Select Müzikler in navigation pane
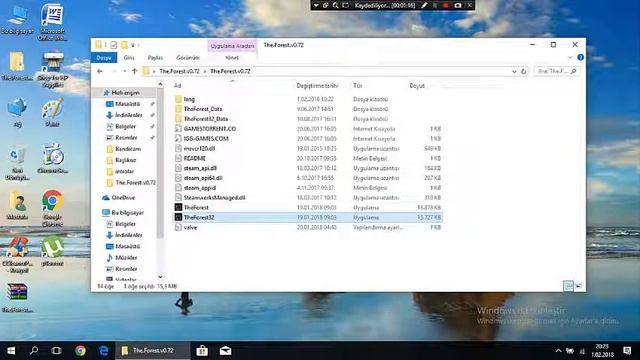Screen dimensions: 640x360 (126, 258)
